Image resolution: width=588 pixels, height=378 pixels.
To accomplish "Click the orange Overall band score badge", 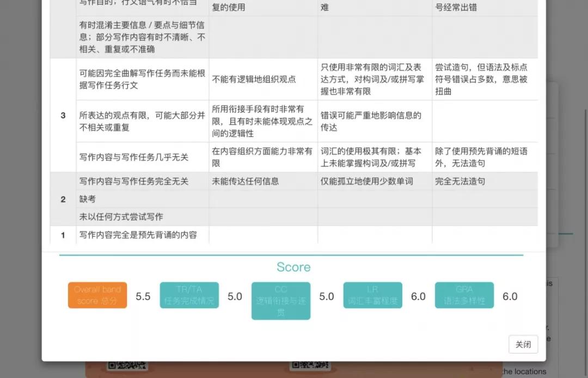I will click(x=97, y=295).
